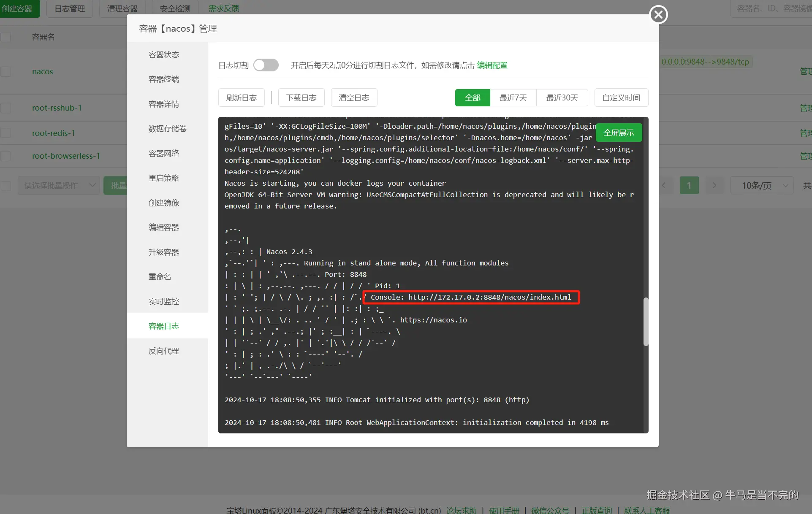The width and height of the screenshot is (812, 514).
Task: Open the batch operation dropdown
Action: 59,185
